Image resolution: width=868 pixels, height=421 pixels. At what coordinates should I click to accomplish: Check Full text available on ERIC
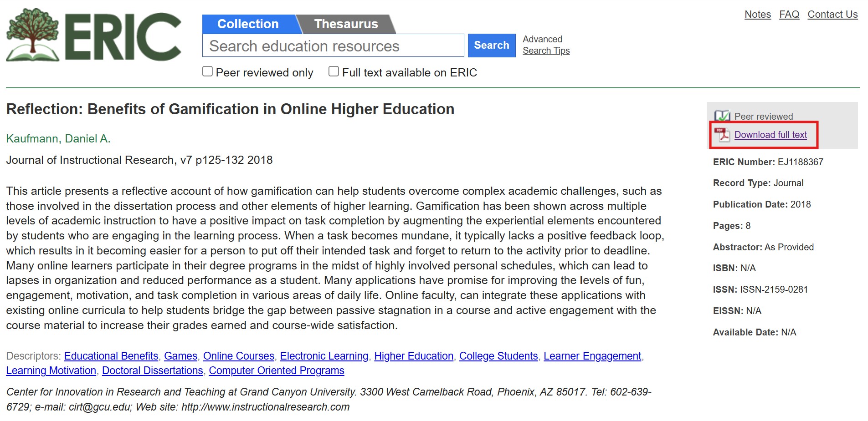(x=334, y=72)
